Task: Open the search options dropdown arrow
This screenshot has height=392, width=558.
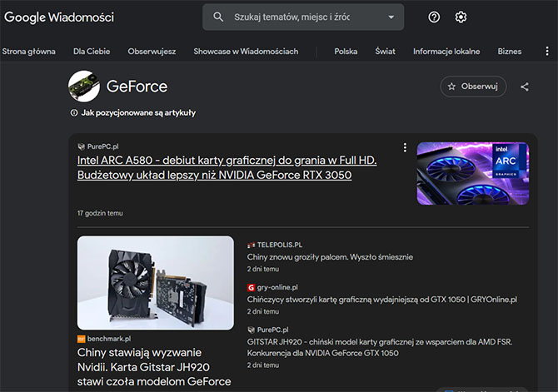Action: click(391, 17)
